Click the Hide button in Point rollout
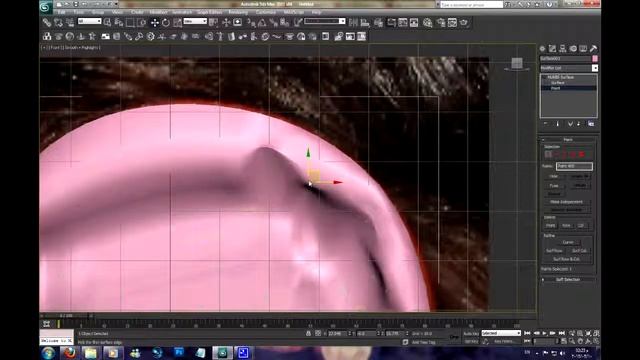This screenshot has height=360, width=640. coord(554,176)
